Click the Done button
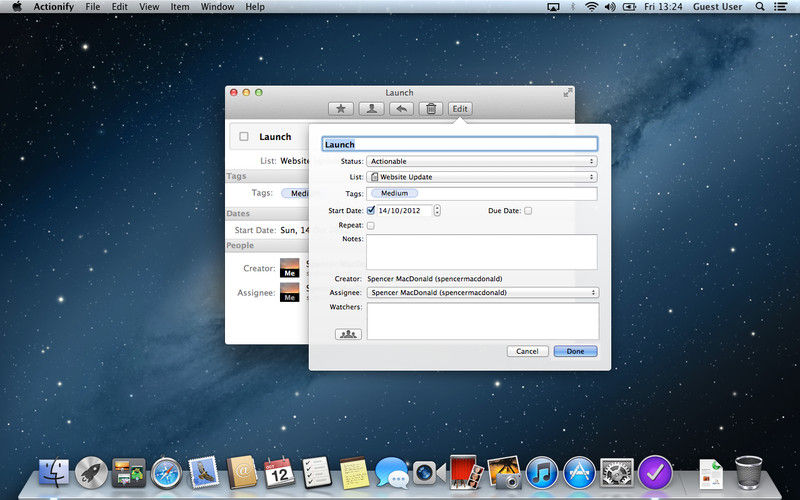The image size is (800, 500). (x=575, y=351)
